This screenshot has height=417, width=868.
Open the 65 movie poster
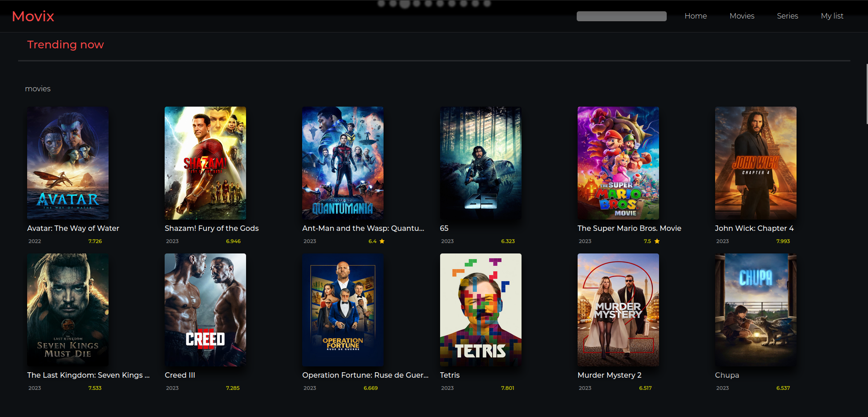point(481,163)
